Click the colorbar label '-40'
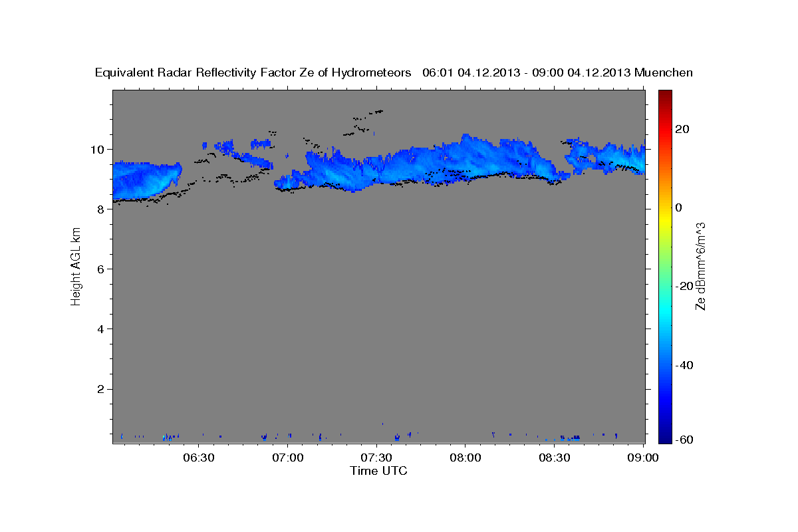The image size is (798, 532). (x=685, y=364)
